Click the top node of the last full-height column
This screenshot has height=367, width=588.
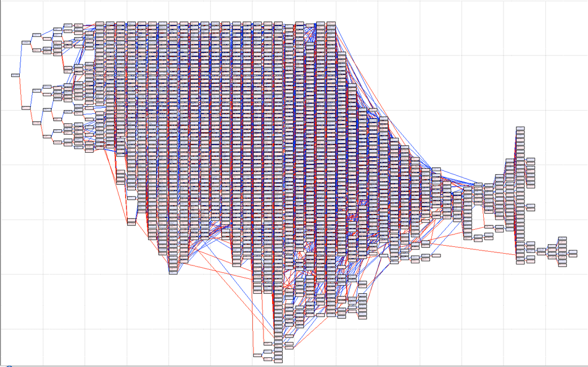click(x=331, y=24)
